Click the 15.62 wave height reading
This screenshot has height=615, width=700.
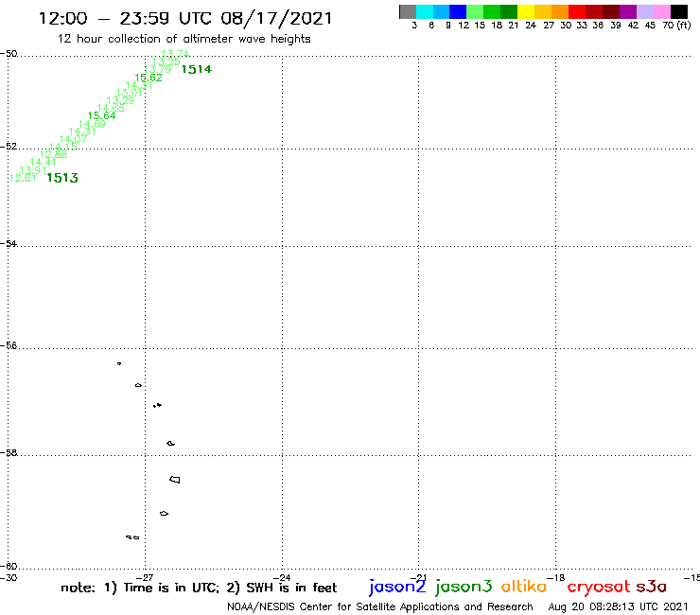coord(149,78)
